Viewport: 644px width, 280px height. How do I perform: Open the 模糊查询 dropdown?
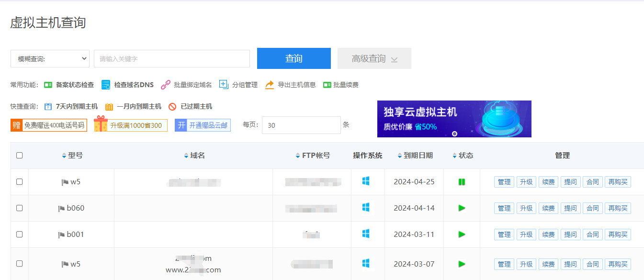point(50,58)
